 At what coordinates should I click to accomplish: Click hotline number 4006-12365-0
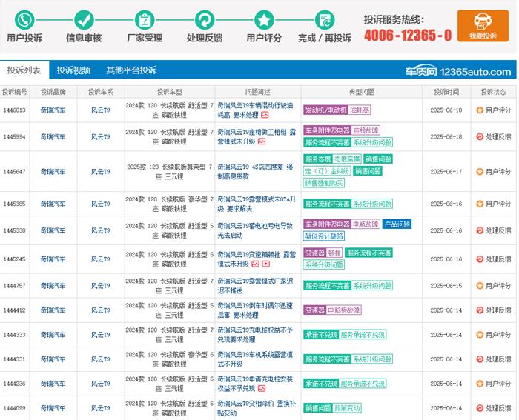pyautogui.click(x=408, y=35)
